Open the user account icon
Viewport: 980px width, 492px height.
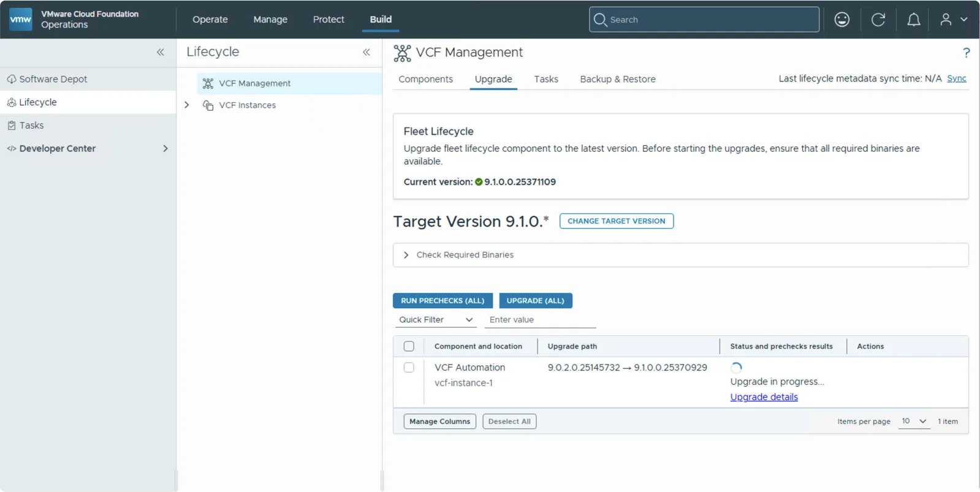946,20
